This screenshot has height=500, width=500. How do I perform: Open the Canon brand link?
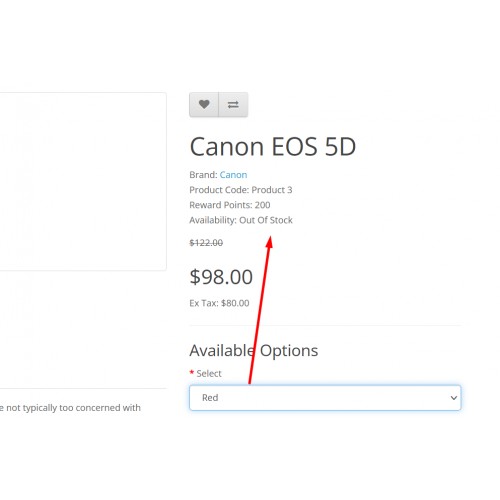click(x=233, y=175)
